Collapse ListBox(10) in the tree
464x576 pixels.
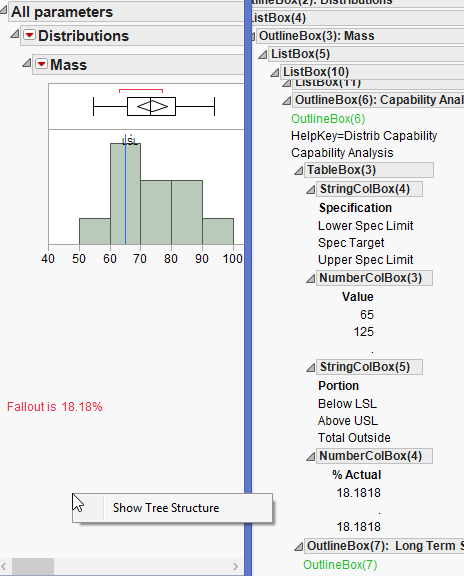(x=274, y=73)
